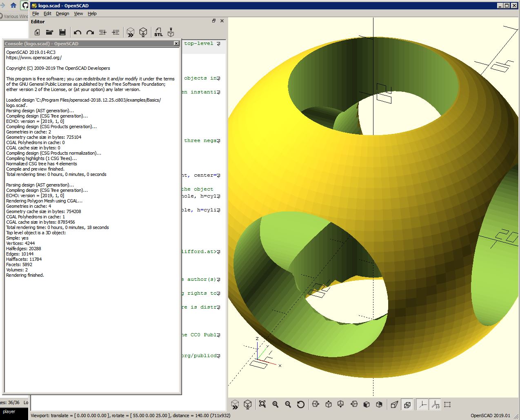Indent the selected code
The image size is (520, 420).
pyautogui.click(x=116, y=32)
